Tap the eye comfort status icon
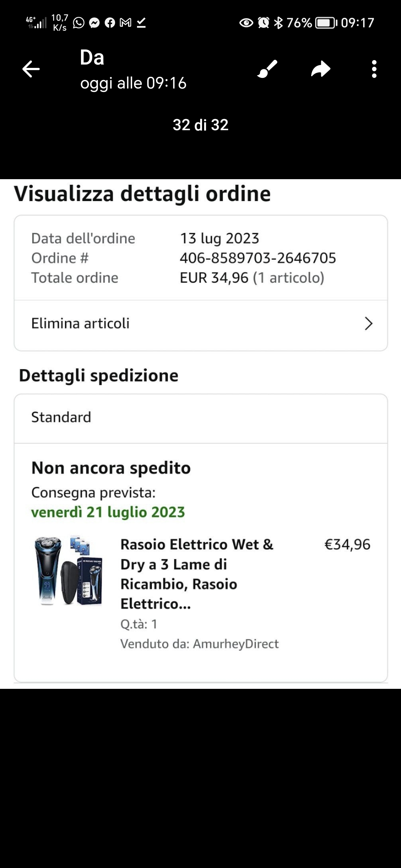Viewport: 401px width, 868px height. coord(246,23)
